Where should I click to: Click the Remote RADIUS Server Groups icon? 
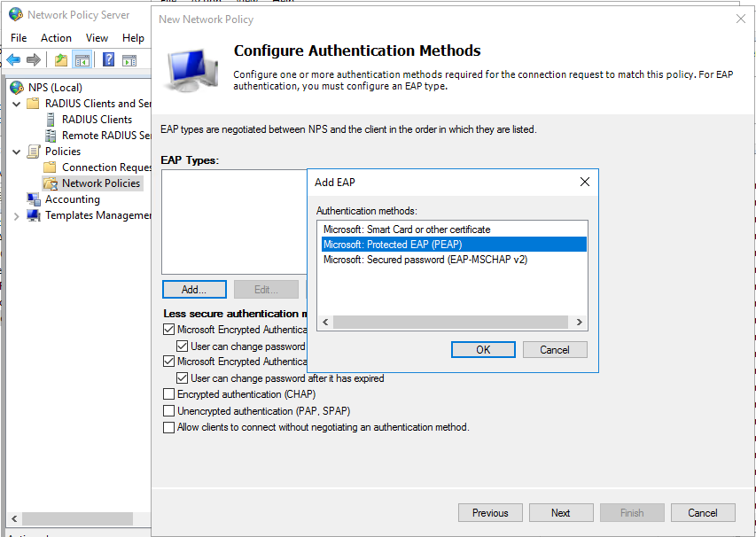click(51, 136)
